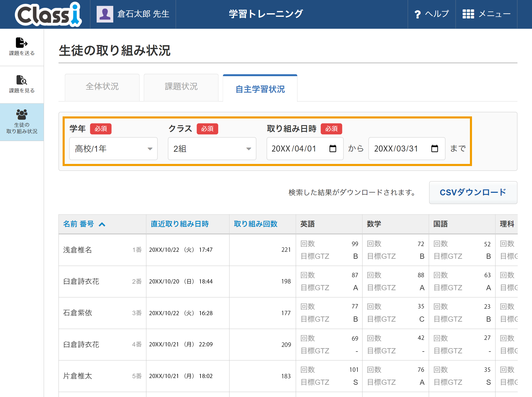
Task: Click 数学 count 42 in 4番 row
Action: [421, 338]
